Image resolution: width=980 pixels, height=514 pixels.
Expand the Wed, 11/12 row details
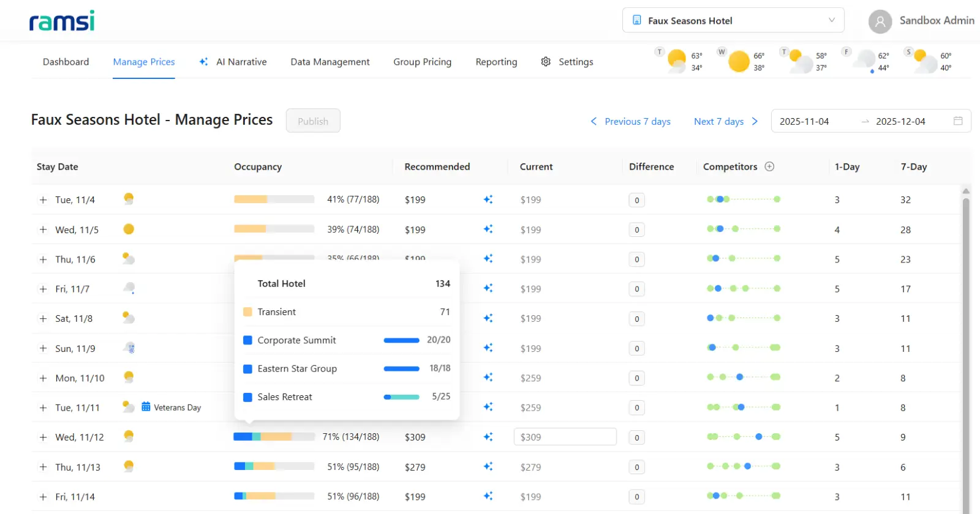tap(43, 438)
